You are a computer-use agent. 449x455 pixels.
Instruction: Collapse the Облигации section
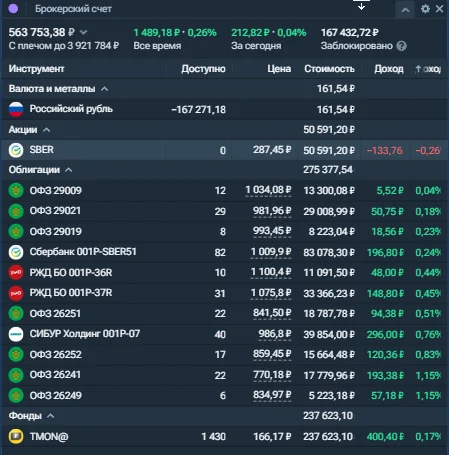click(x=69, y=170)
